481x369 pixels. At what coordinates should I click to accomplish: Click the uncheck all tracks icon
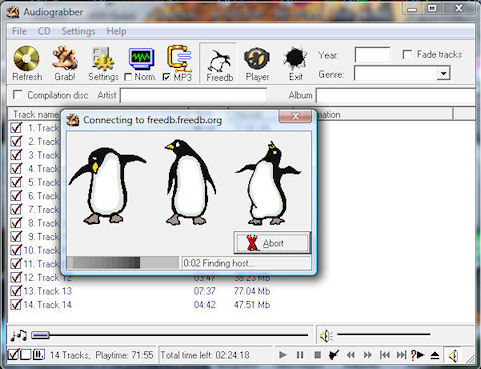click(x=26, y=355)
